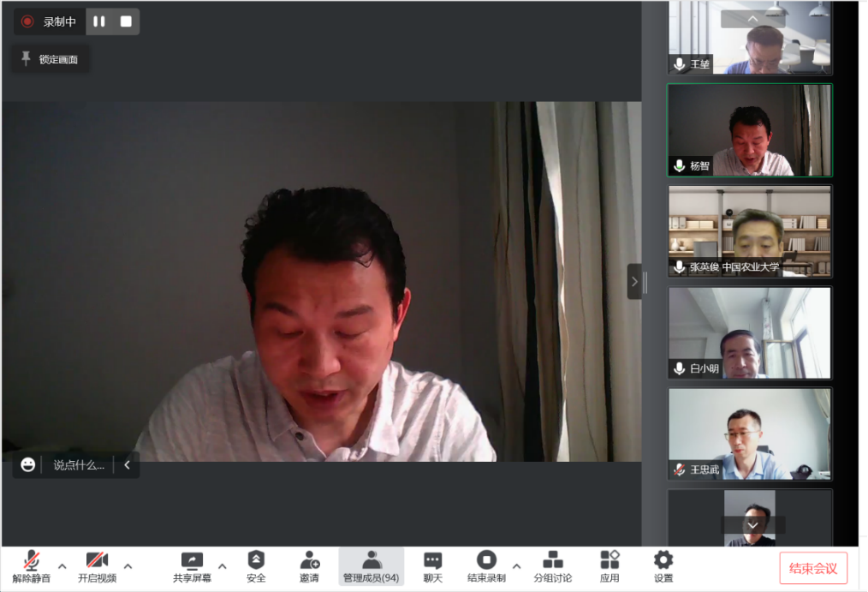Open 管理成员(94) member management panel
Screen dimensions: 868x592
tap(371, 561)
